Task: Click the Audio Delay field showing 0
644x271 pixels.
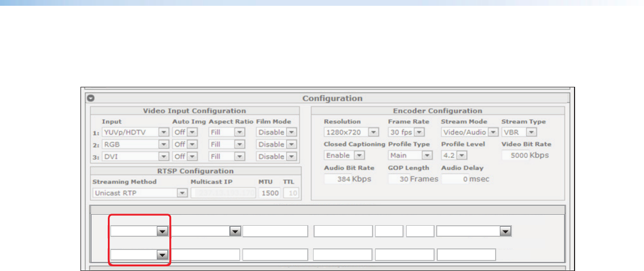Action: tap(455, 179)
